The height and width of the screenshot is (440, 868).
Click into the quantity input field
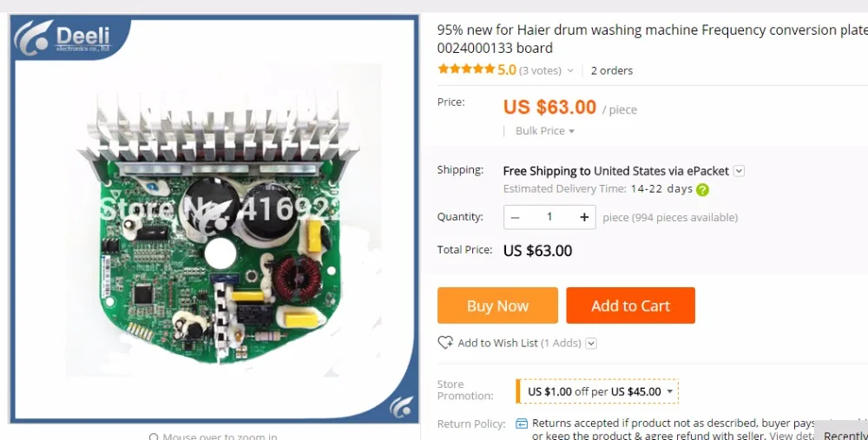(549, 217)
